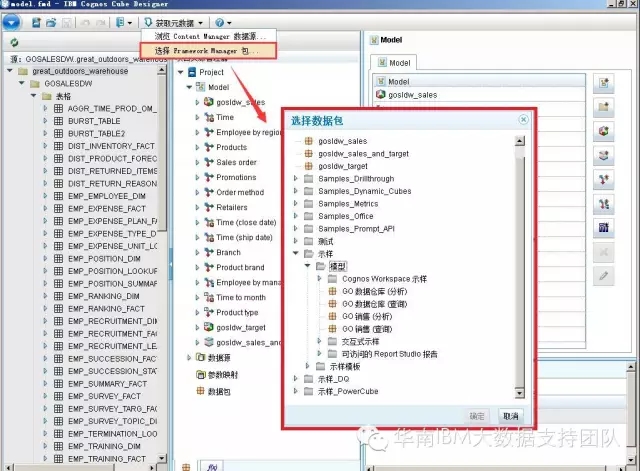Select gosldw_sales_and_target package
This screenshot has height=471, width=640.
click(x=363, y=154)
